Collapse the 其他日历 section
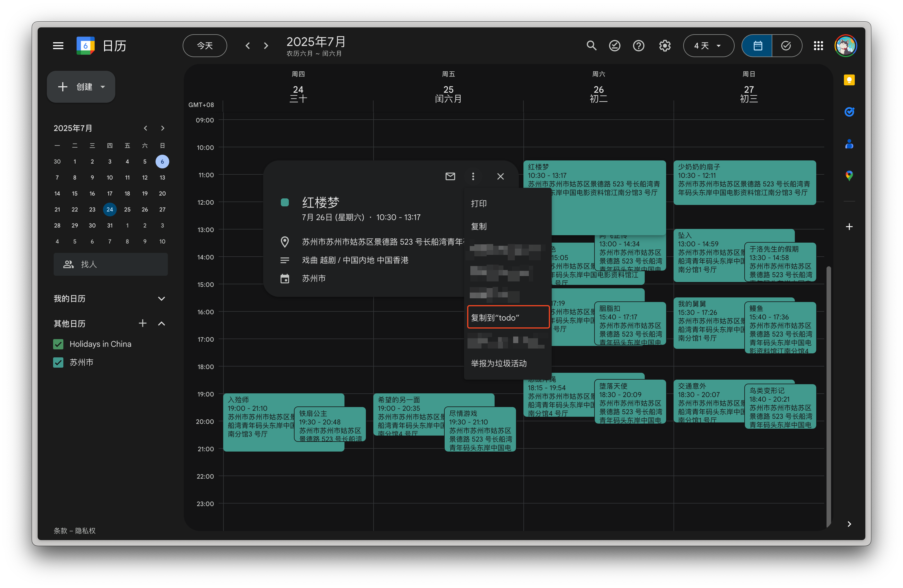The height and width of the screenshot is (588, 903). pyautogui.click(x=161, y=324)
